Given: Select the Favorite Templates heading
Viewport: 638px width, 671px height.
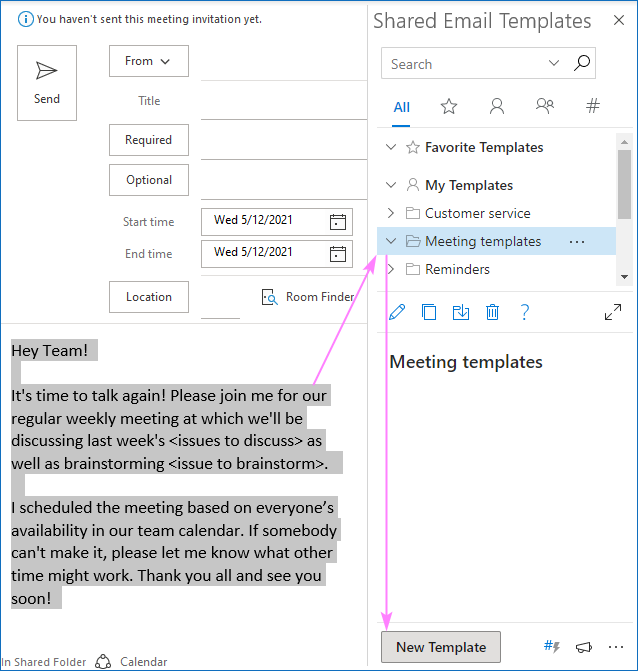Looking at the screenshot, I should (484, 147).
